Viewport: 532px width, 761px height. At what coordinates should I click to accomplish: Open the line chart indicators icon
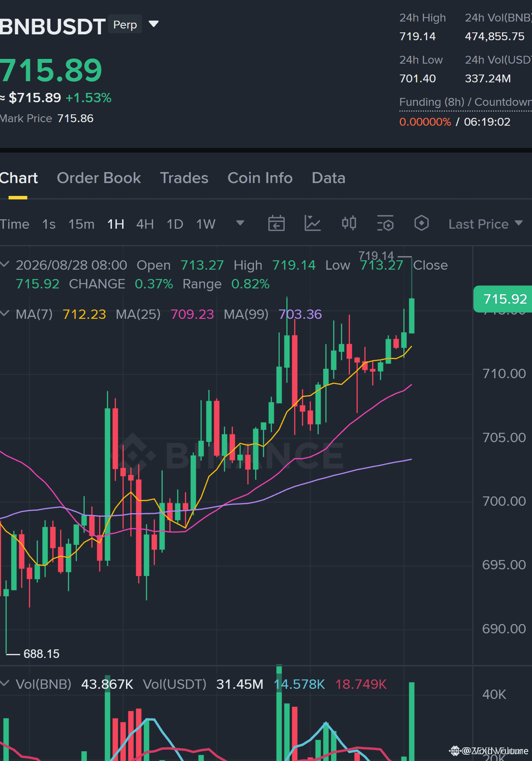(312, 224)
